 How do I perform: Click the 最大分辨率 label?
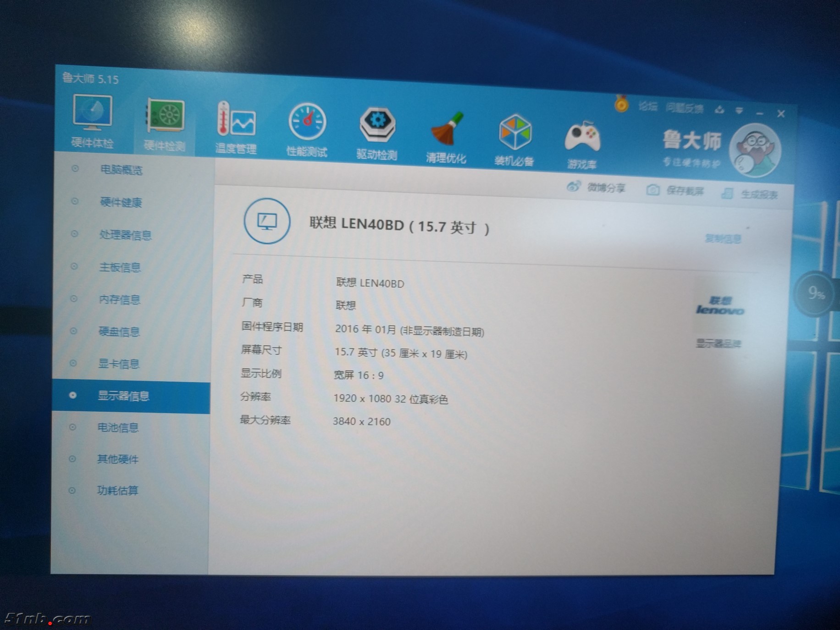coord(265,420)
